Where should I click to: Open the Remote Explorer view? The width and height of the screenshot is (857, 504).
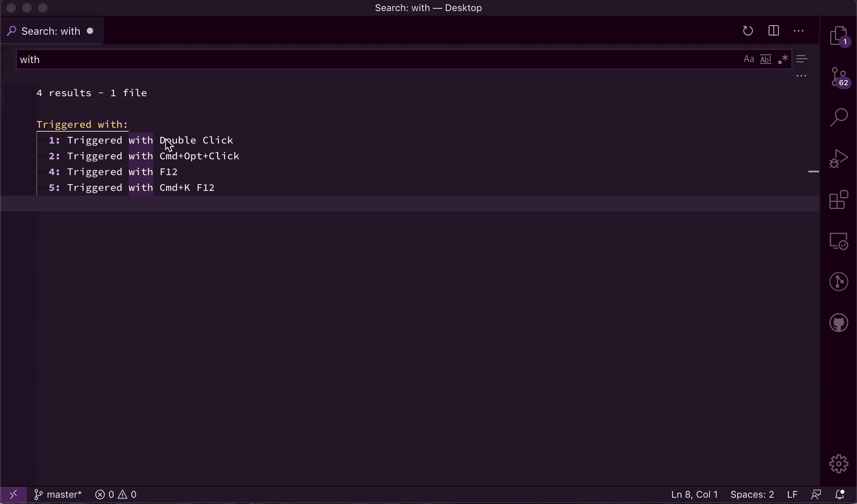[838, 241]
